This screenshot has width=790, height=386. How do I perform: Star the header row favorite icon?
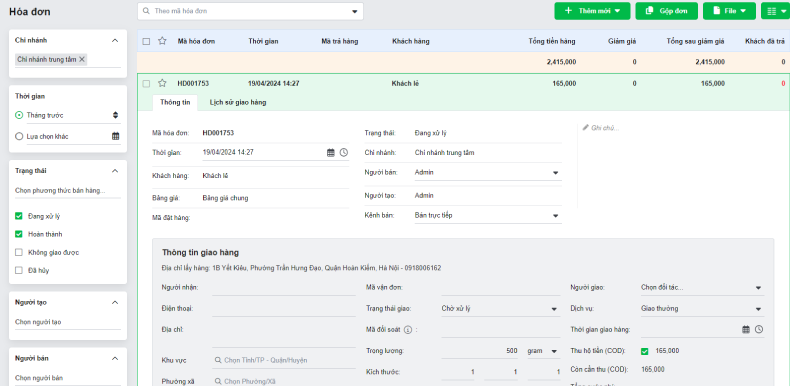162,41
